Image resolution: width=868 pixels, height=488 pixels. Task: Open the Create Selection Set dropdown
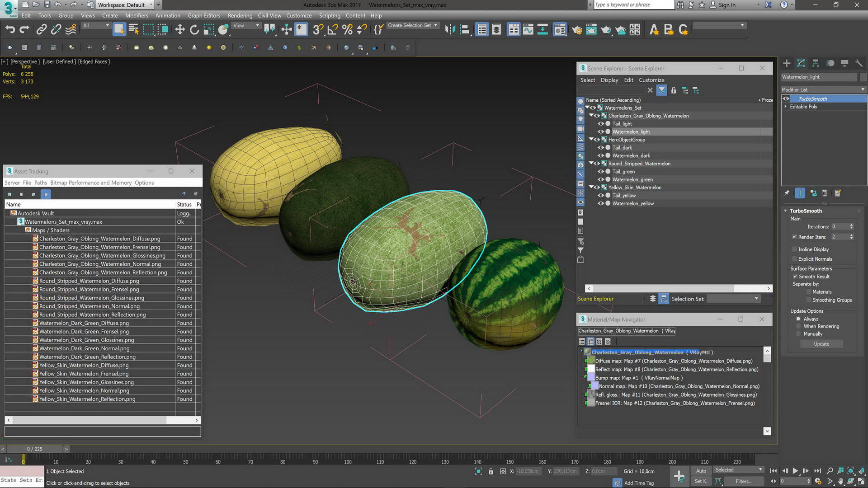(x=413, y=25)
